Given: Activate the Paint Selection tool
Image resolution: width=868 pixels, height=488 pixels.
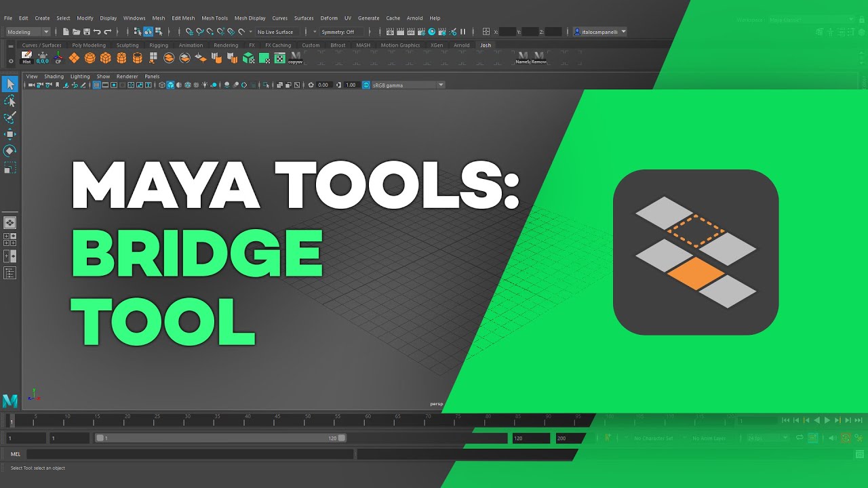Looking at the screenshot, I should point(10,117).
